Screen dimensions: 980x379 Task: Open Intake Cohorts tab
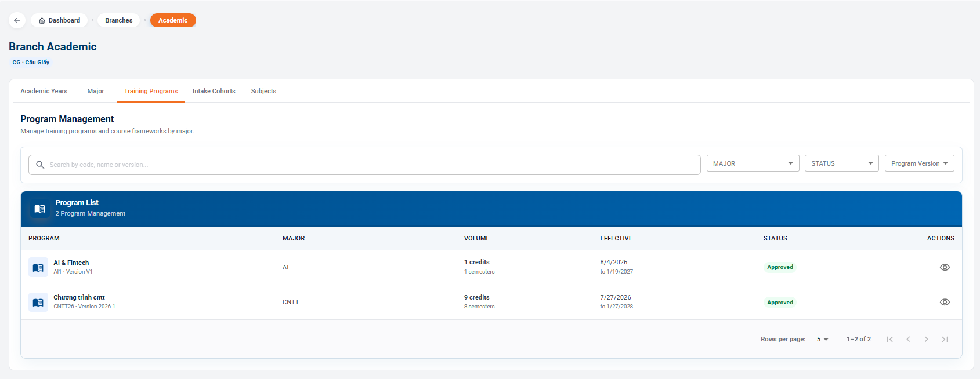214,91
